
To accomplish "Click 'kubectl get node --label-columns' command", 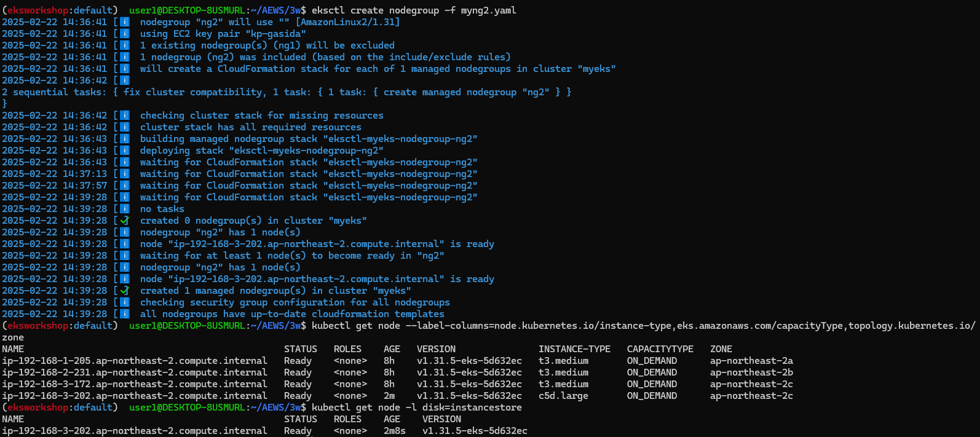I will click(x=643, y=326).
